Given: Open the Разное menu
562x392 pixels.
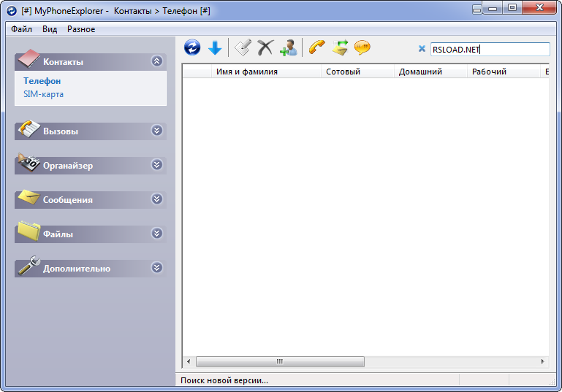Looking at the screenshot, I should pos(81,29).
